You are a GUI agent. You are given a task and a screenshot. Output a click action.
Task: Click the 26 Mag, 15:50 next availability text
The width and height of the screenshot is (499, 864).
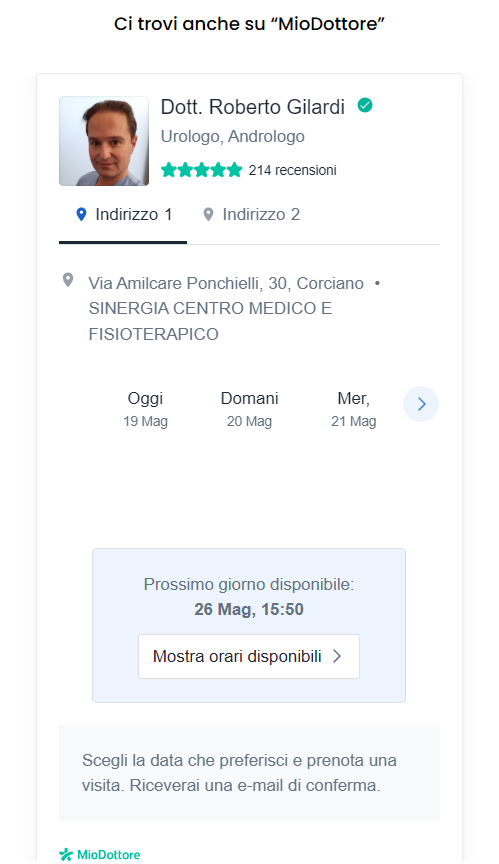click(249, 609)
